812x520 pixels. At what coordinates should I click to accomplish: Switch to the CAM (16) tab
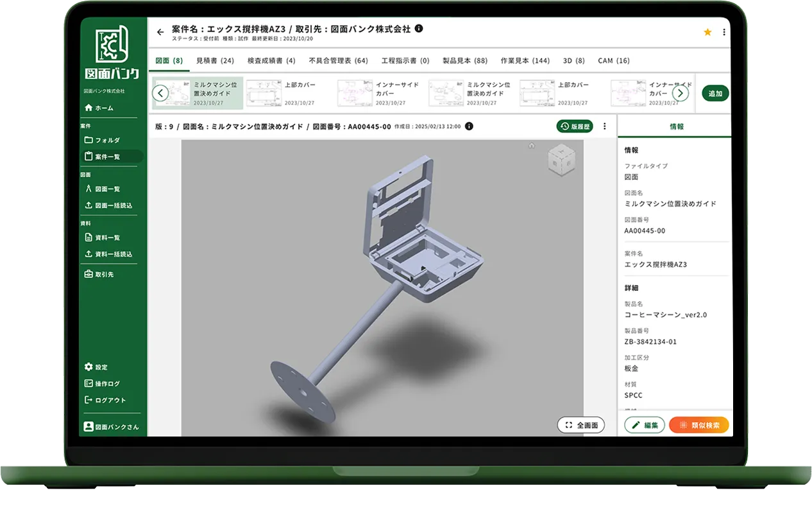click(x=614, y=61)
